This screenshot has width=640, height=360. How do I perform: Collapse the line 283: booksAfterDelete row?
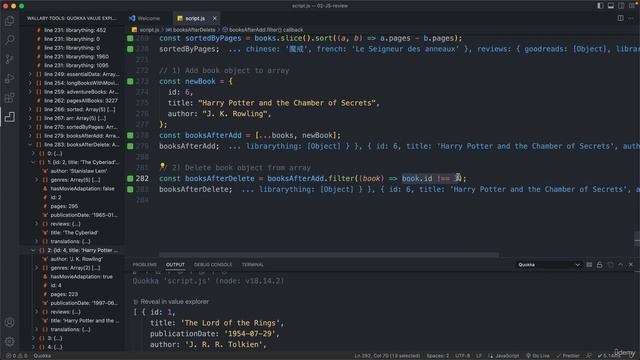click(x=30, y=144)
